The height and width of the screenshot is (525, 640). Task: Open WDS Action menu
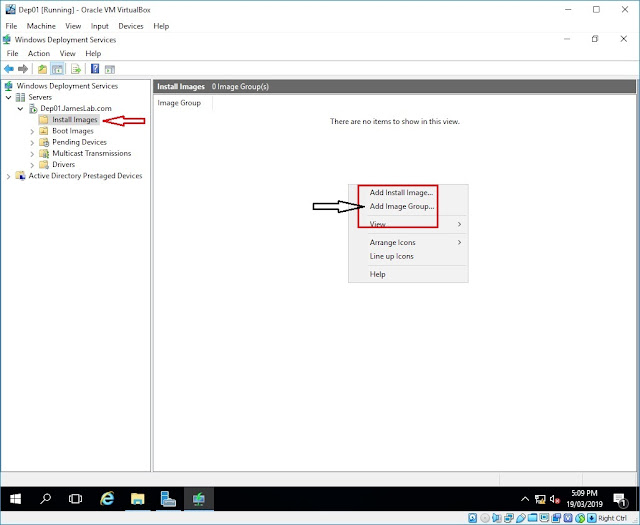[x=39, y=53]
